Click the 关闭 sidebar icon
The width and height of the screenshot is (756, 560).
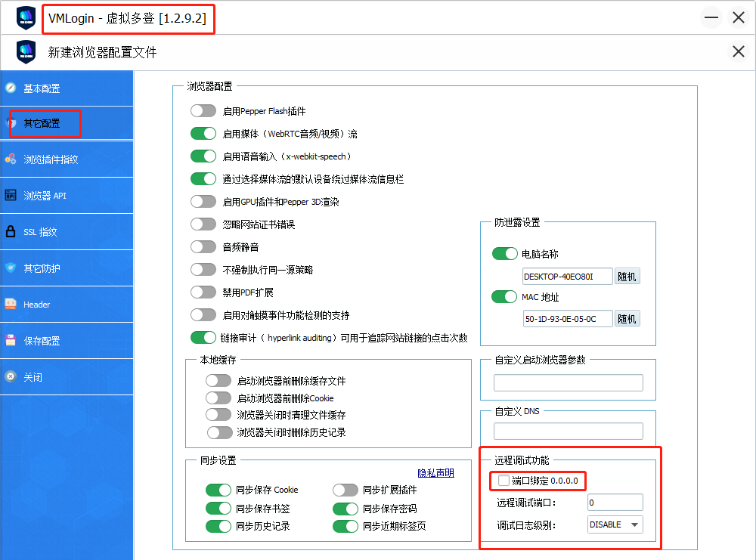pos(11,376)
